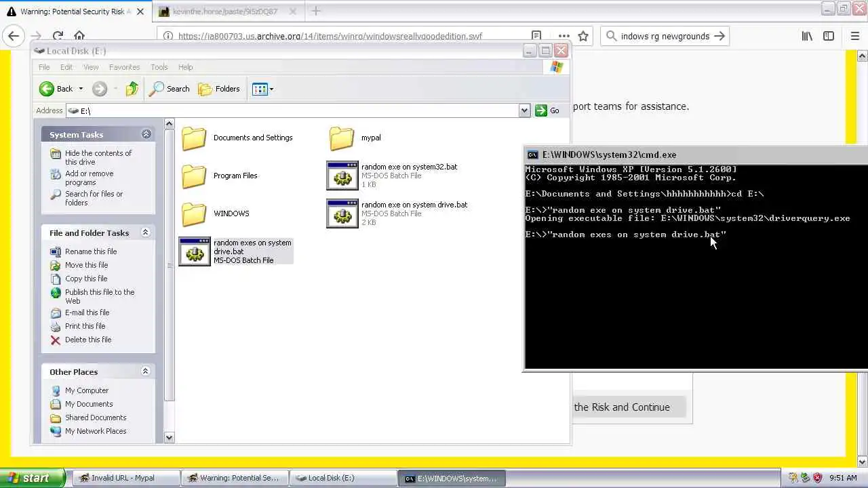Viewport: 868px width, 488px height.
Task: Click the Explorer Forward arrow icon
Action: click(x=99, y=89)
